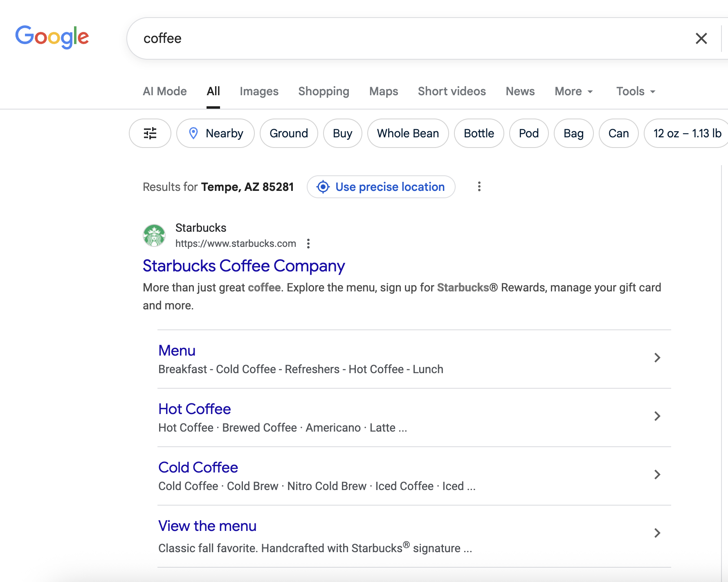Switch to the Images tab

click(259, 91)
